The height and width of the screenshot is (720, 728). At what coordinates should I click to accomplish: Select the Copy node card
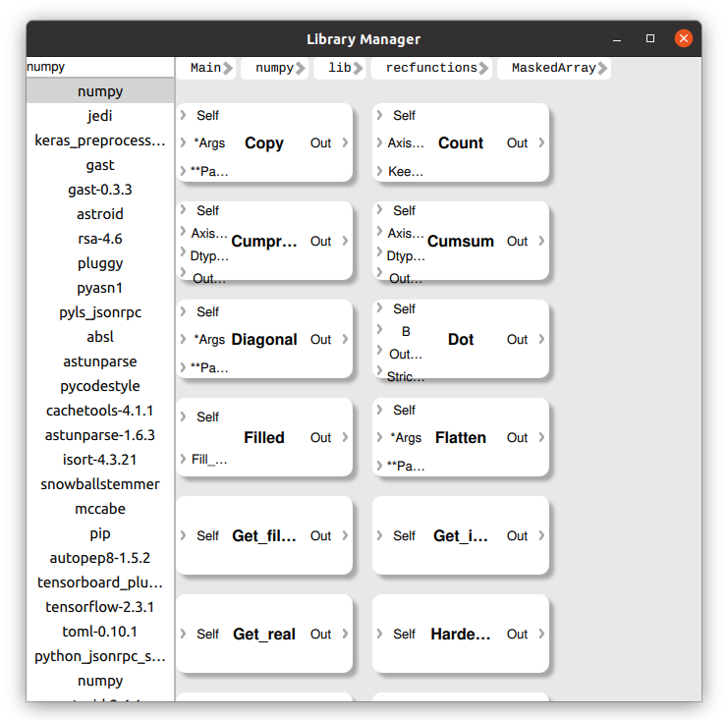[264, 142]
